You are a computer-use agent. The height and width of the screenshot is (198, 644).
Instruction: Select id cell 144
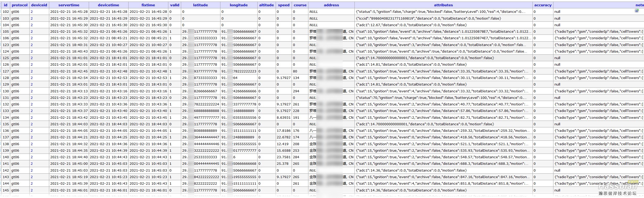click(x=6, y=184)
